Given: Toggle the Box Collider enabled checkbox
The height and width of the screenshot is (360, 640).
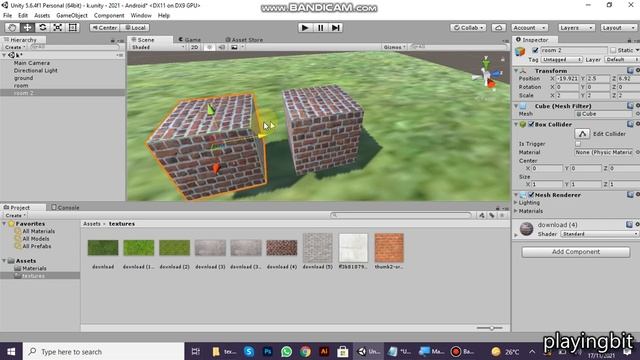Looking at the screenshot, I should (x=531, y=124).
